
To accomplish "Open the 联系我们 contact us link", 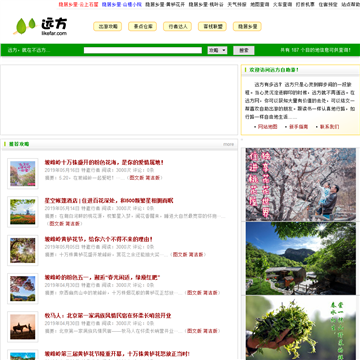I will (x=330, y=127).
